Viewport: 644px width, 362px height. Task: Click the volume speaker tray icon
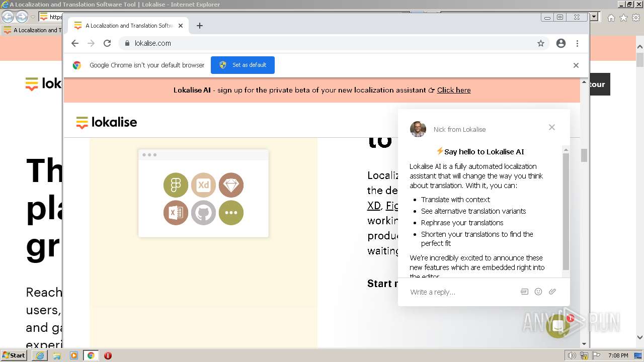572,355
